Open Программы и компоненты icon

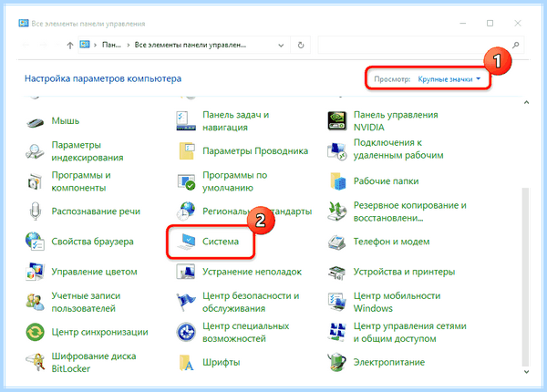click(x=35, y=181)
